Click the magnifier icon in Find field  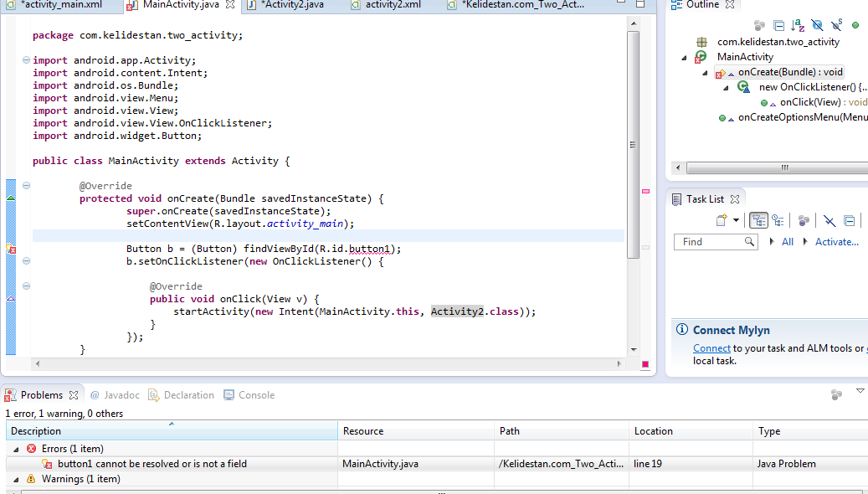click(749, 241)
